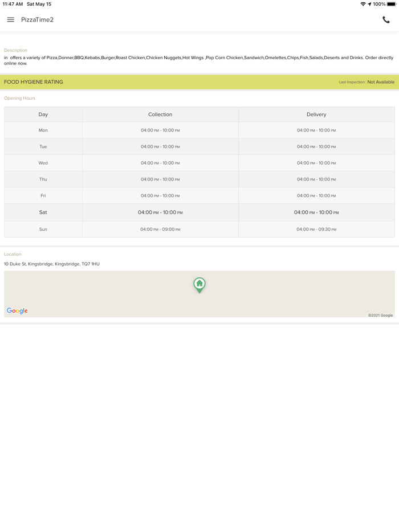The image size is (399, 532).
Task: Tap the battery indicator in status bar
Action: click(x=392, y=4)
